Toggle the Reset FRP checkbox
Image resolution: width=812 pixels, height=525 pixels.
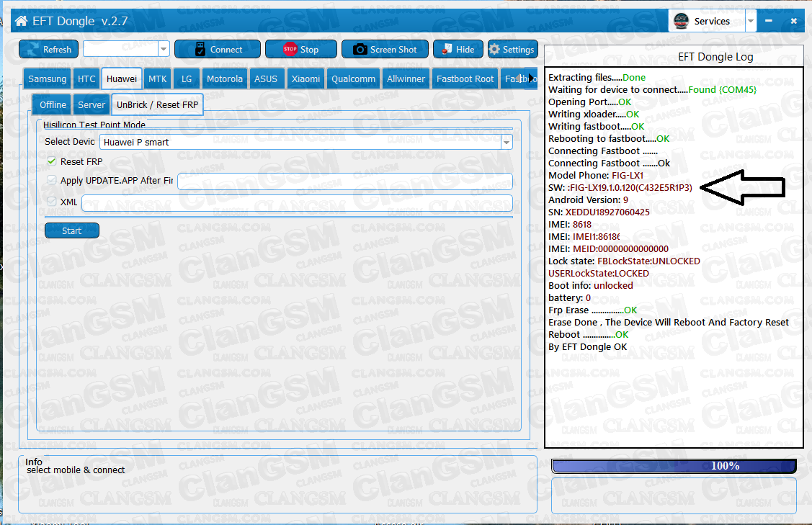click(x=52, y=161)
